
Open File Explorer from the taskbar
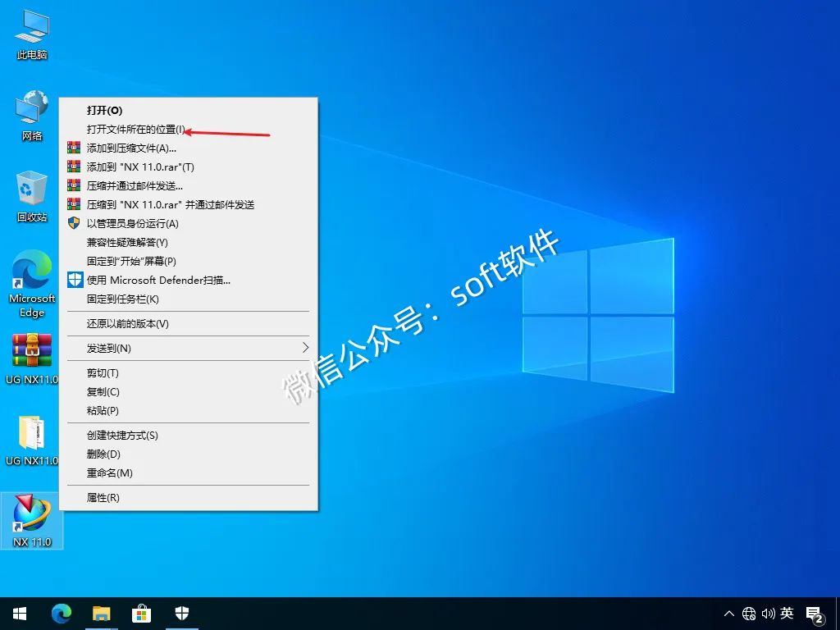(101, 614)
